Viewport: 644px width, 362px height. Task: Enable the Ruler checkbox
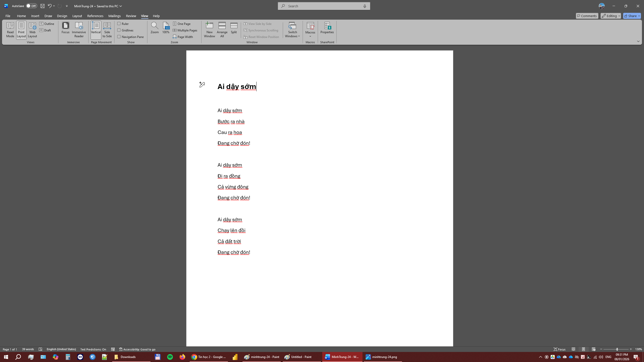point(119,24)
